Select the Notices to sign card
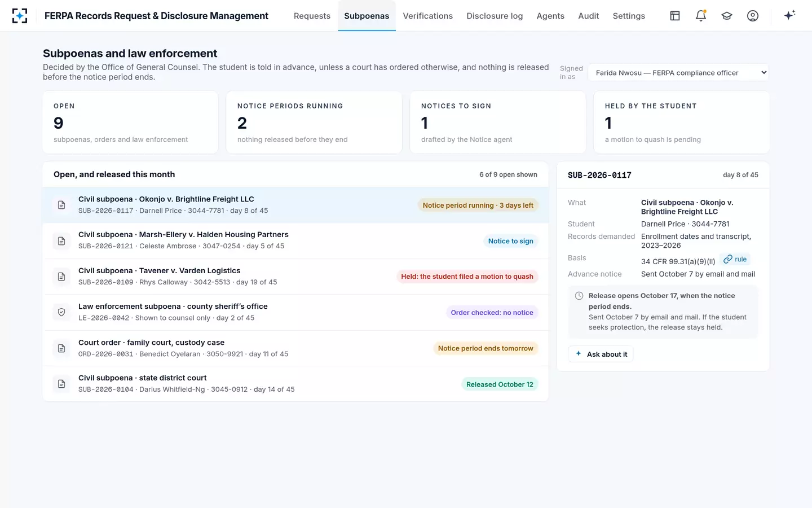 [498, 122]
